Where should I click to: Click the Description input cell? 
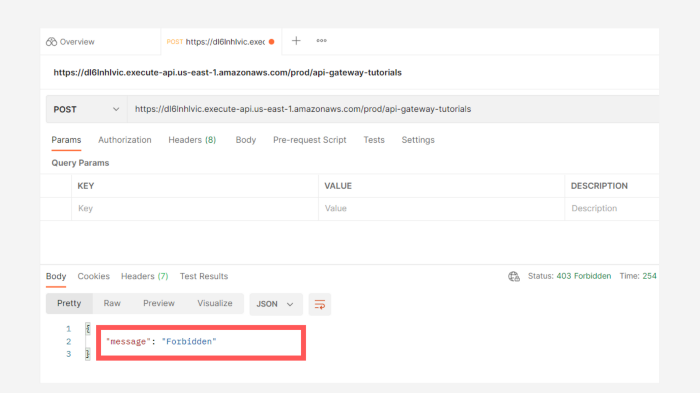(612, 209)
